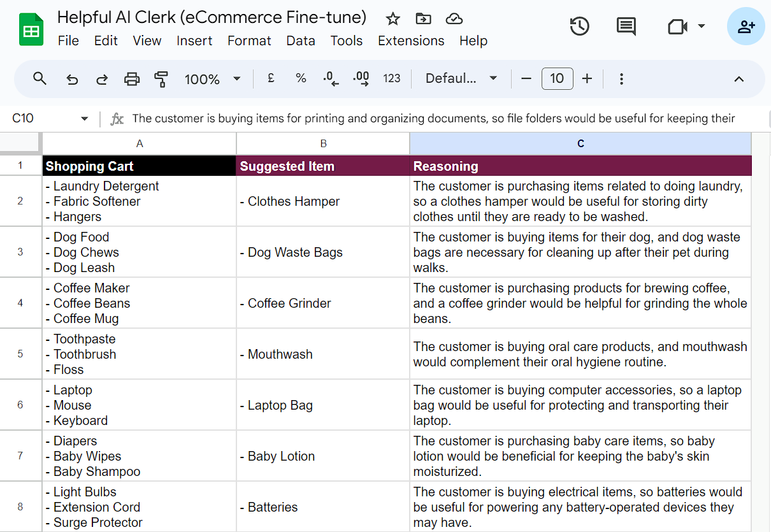Format as currency with pound icon
This screenshot has width=771, height=532.
tap(271, 78)
